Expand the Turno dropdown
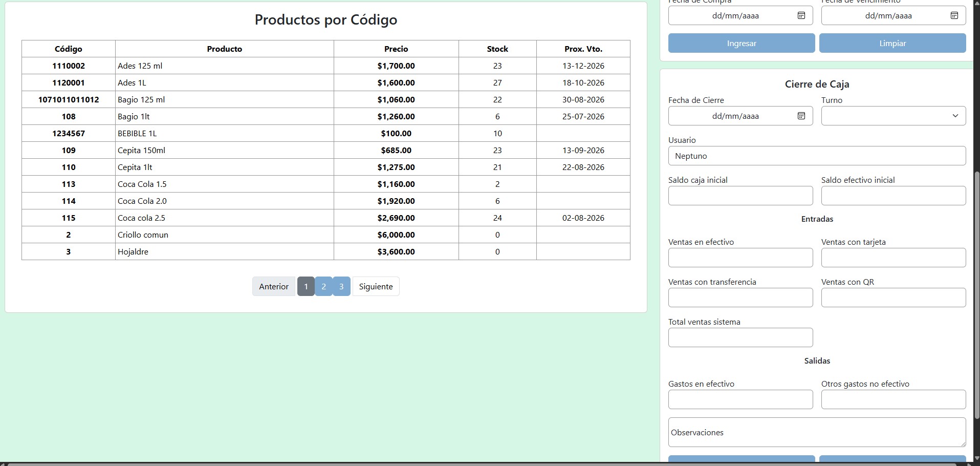 click(x=894, y=116)
